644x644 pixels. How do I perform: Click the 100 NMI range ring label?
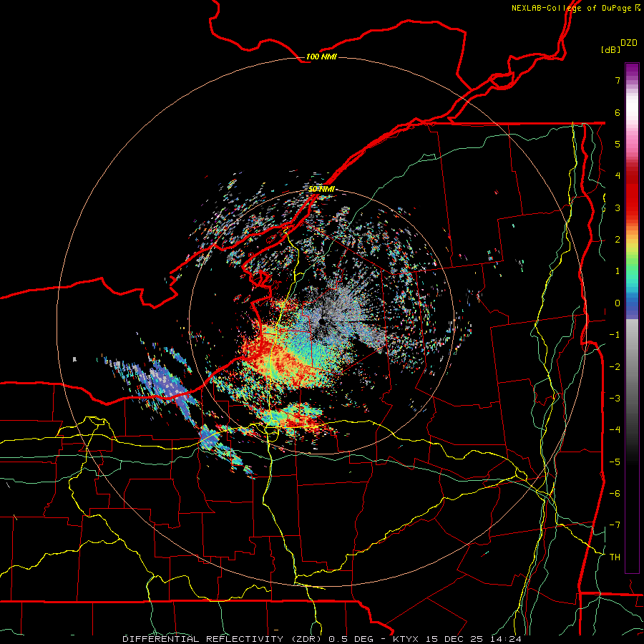(x=321, y=57)
